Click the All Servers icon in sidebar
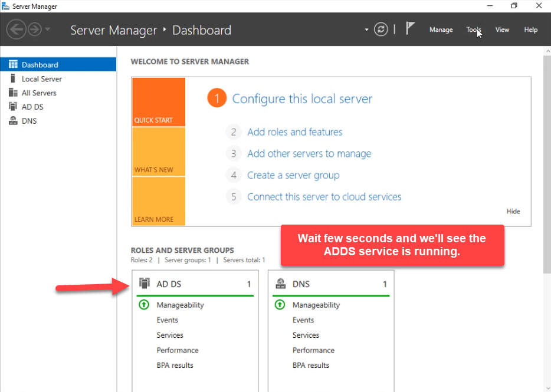 [13, 93]
